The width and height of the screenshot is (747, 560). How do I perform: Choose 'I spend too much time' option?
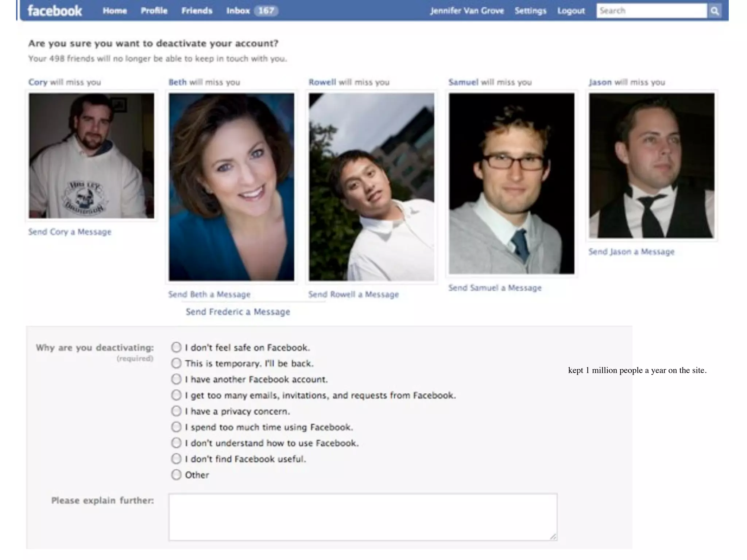click(x=176, y=427)
